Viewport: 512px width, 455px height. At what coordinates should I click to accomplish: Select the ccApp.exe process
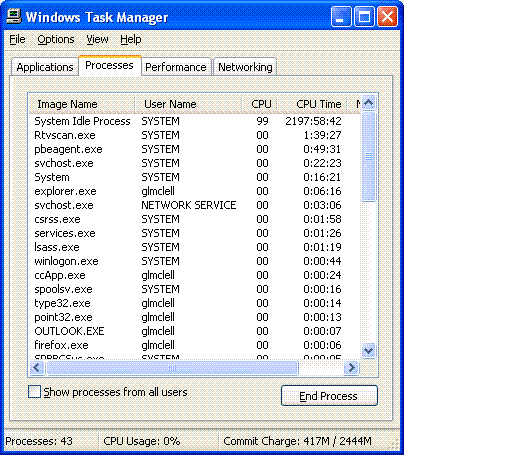pos(195,275)
